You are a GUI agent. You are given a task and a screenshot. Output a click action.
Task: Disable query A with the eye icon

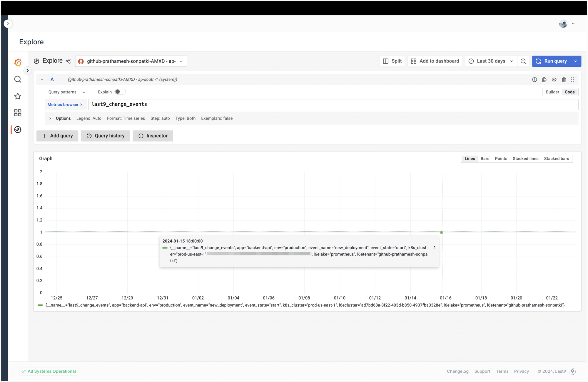(x=554, y=79)
